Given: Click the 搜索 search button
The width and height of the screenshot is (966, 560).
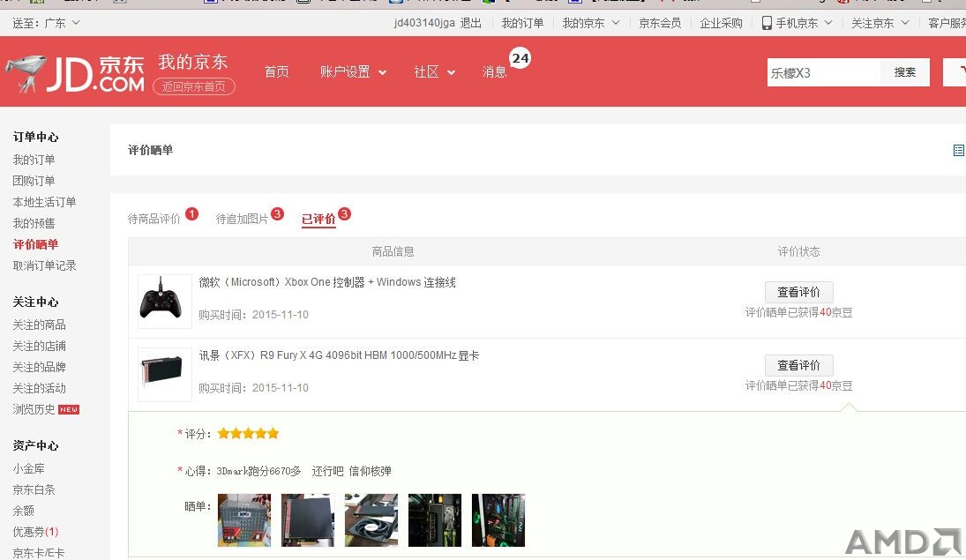Looking at the screenshot, I should pos(905,72).
